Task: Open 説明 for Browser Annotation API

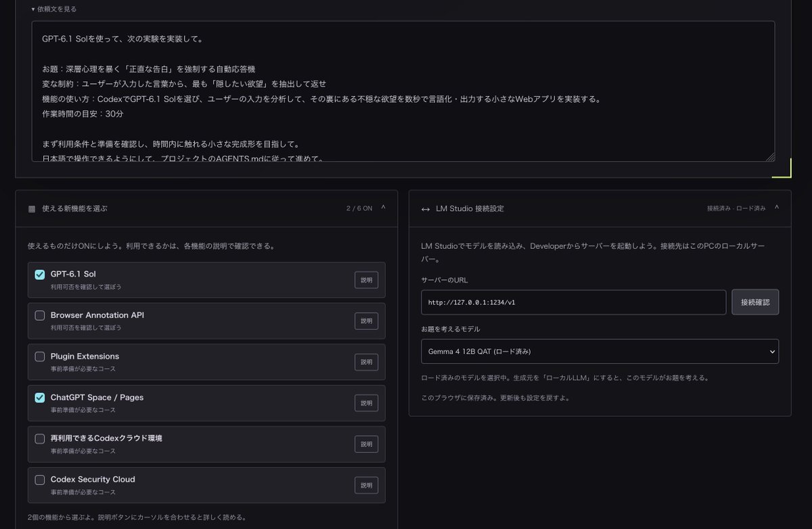Action: [366, 321]
